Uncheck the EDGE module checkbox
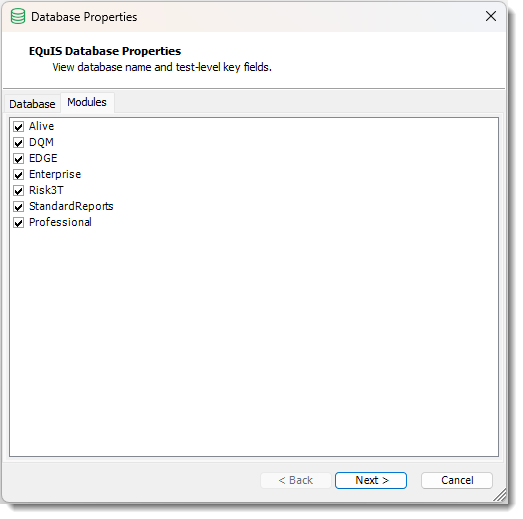 coord(19,159)
